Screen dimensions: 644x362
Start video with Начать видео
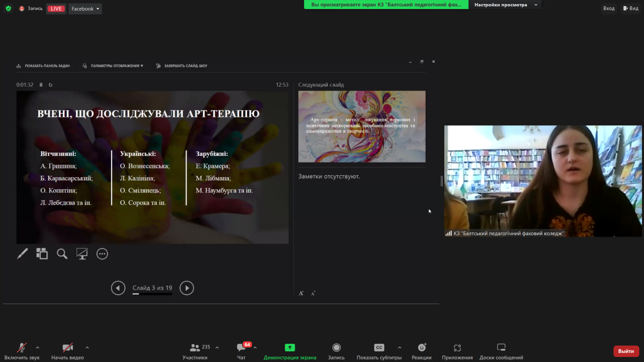click(67, 351)
